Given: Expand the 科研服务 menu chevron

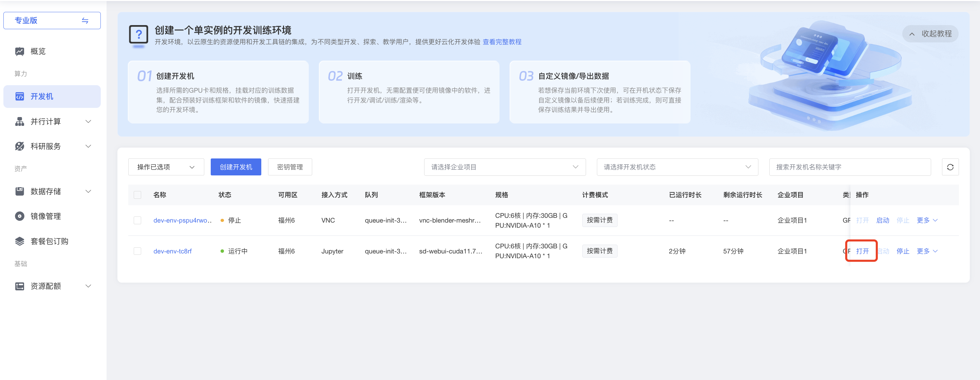Looking at the screenshot, I should [x=88, y=147].
